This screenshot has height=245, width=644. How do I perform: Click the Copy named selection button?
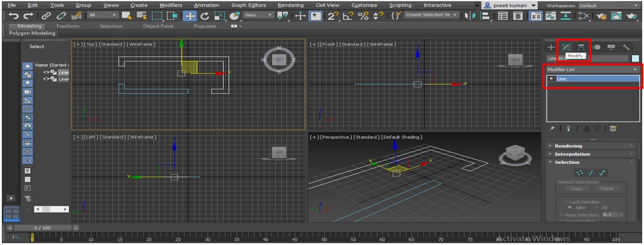(576, 189)
